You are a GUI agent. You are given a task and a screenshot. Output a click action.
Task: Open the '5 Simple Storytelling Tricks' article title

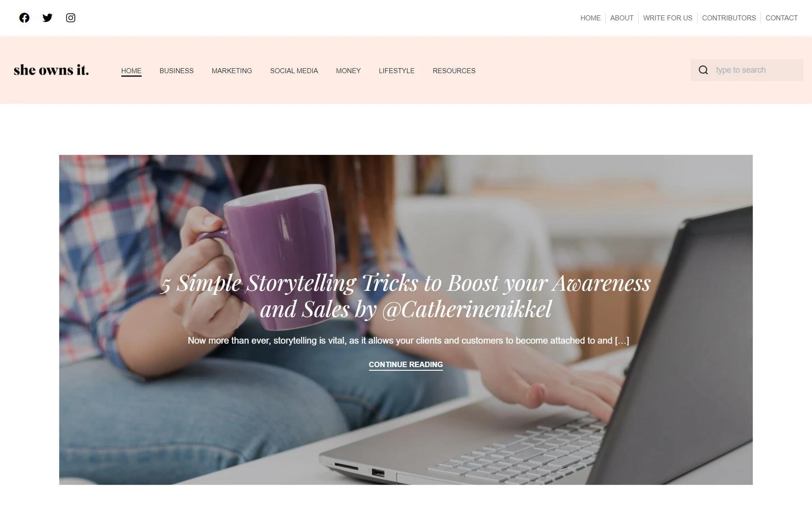coord(406,296)
